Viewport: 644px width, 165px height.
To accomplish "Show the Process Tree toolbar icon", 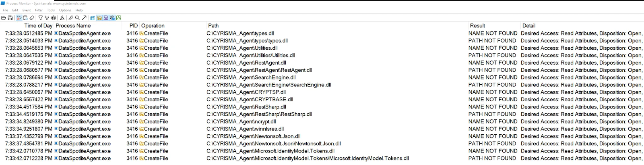I will [62, 18].
